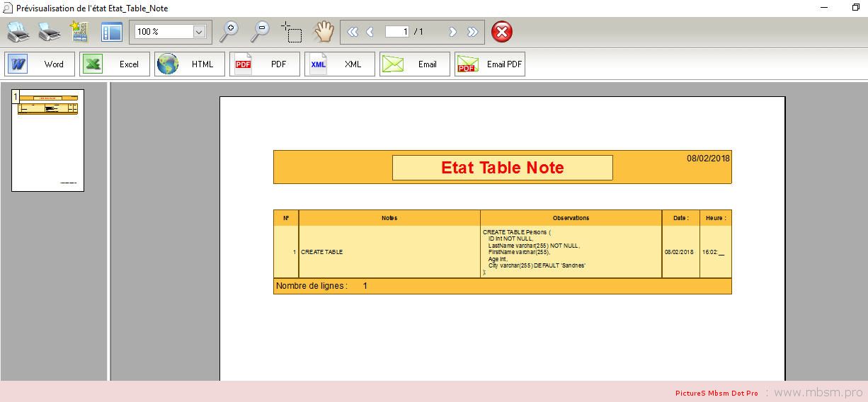Jump to the last page
The image size is (868, 402).
(472, 32)
